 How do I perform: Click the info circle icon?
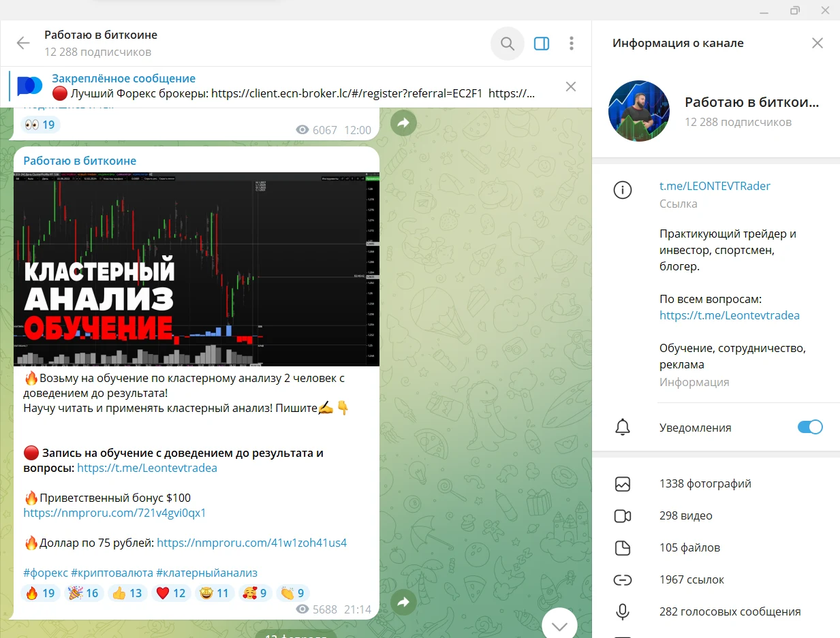tap(623, 191)
